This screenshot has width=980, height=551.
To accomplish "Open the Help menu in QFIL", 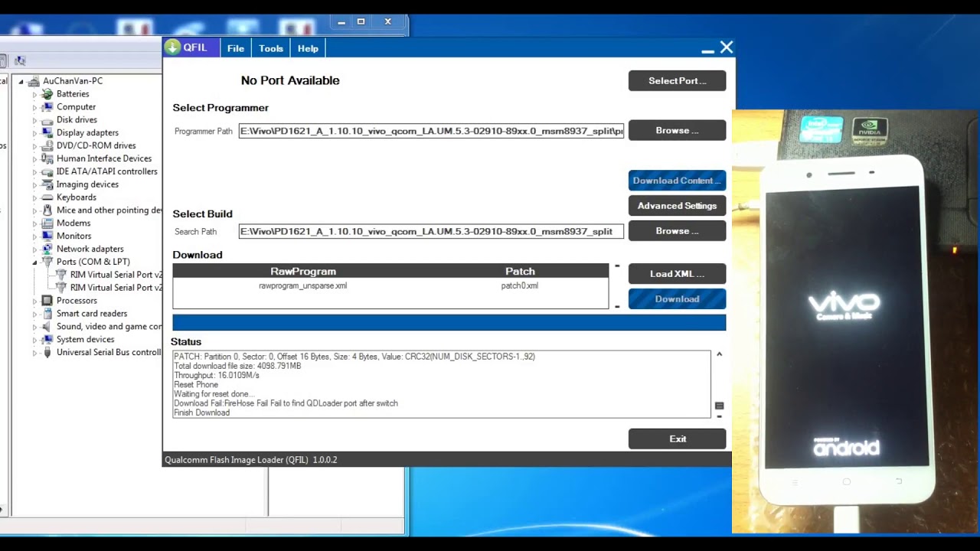I will 308,48.
